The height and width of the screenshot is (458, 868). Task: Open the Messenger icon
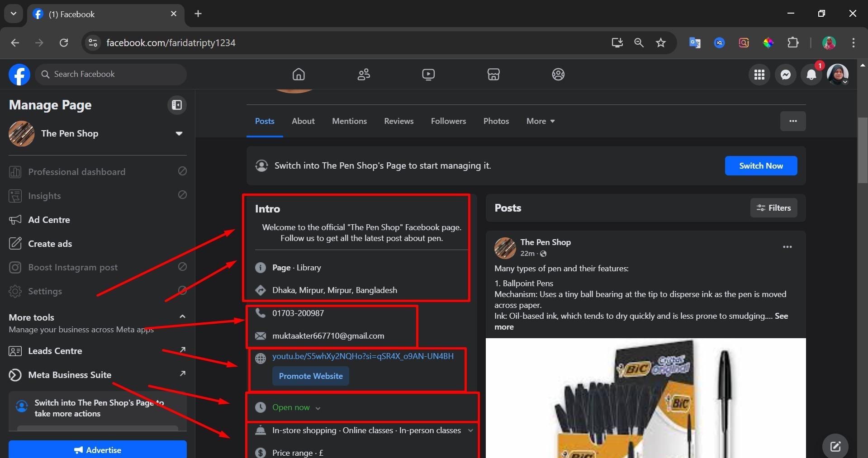tap(786, 75)
